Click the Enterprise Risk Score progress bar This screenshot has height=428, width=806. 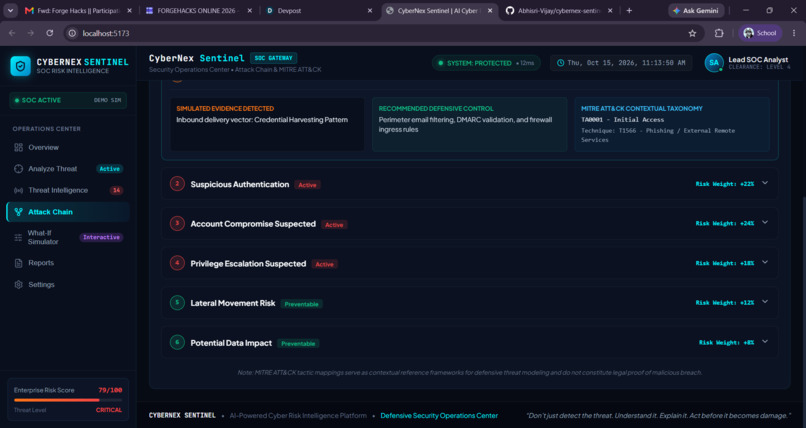pos(68,400)
